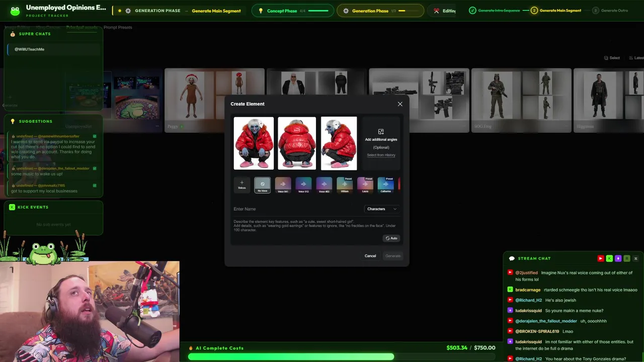Select step 2 Generate Main Segment
644x362 pixels.
[x=557, y=11]
